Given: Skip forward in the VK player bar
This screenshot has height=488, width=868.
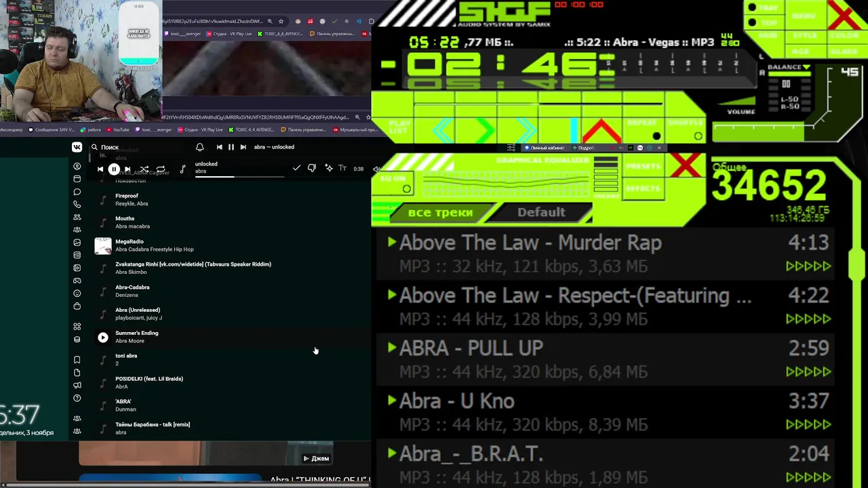Looking at the screenshot, I should (127, 169).
